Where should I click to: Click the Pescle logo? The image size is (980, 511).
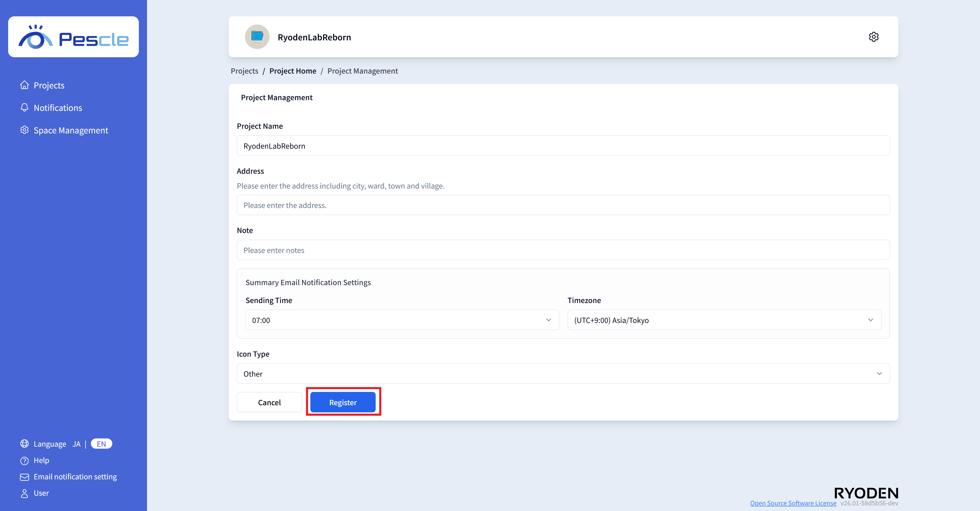[73, 37]
